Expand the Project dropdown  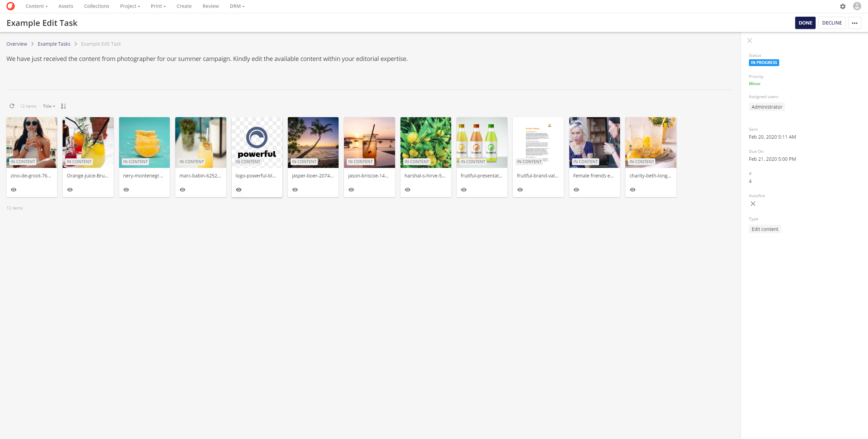click(130, 6)
